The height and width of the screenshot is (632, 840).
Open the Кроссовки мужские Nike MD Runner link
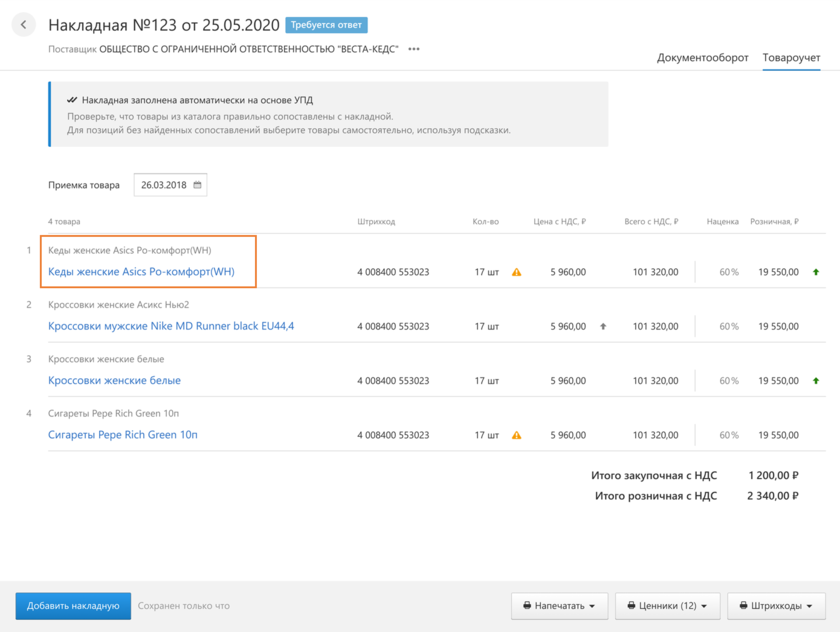point(171,326)
